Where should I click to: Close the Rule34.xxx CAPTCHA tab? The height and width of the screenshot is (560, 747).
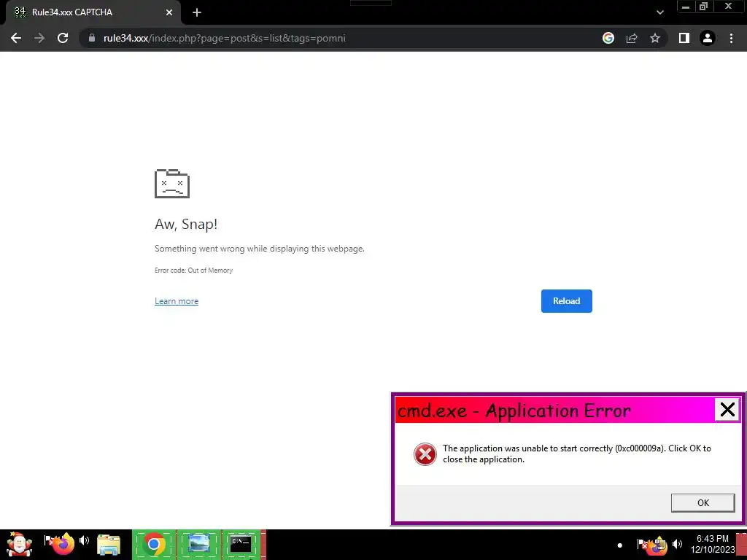[169, 12]
